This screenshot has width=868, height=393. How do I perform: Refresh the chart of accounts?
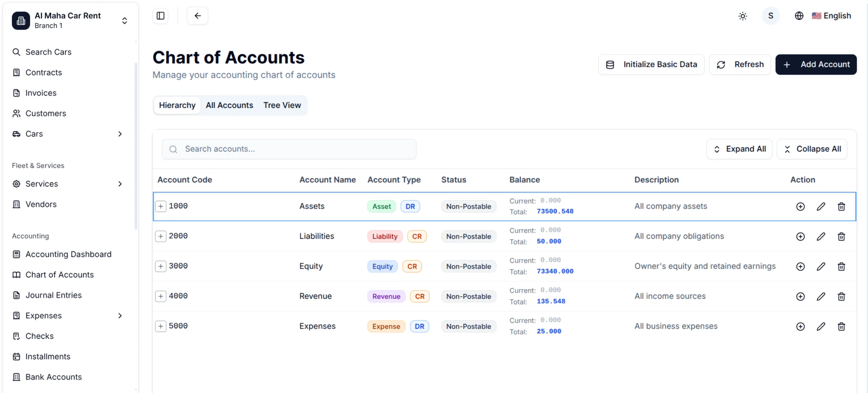point(740,64)
